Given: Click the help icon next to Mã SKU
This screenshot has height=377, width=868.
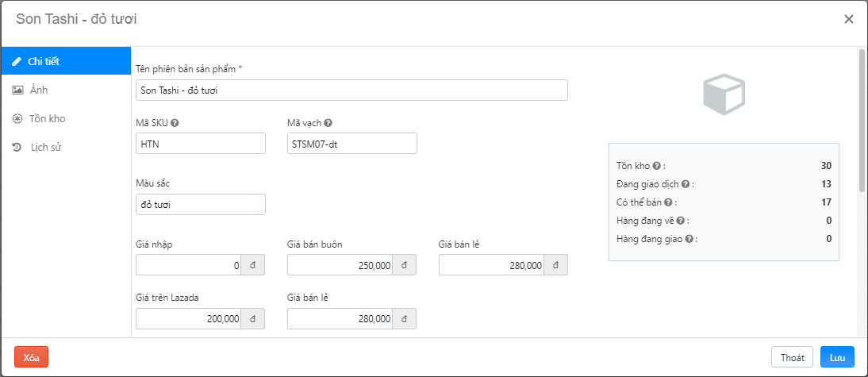Looking at the screenshot, I should [x=175, y=123].
